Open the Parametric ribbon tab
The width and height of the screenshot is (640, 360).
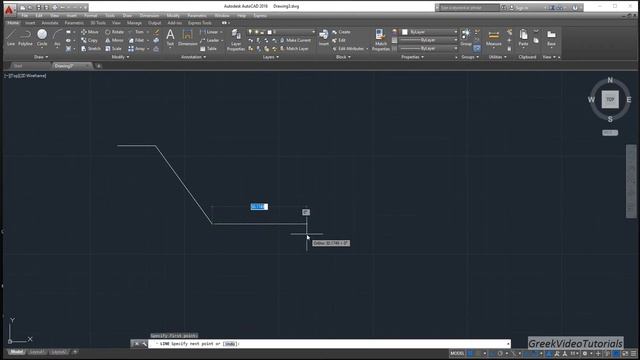click(x=74, y=23)
